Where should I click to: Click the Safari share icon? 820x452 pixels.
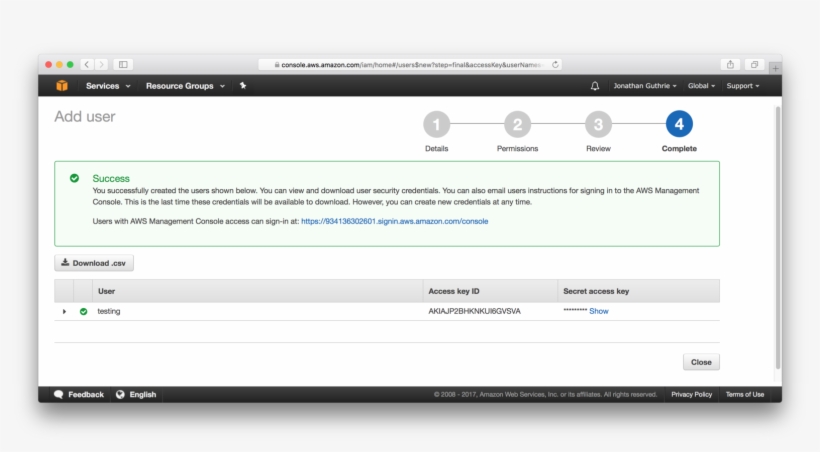coord(731,64)
